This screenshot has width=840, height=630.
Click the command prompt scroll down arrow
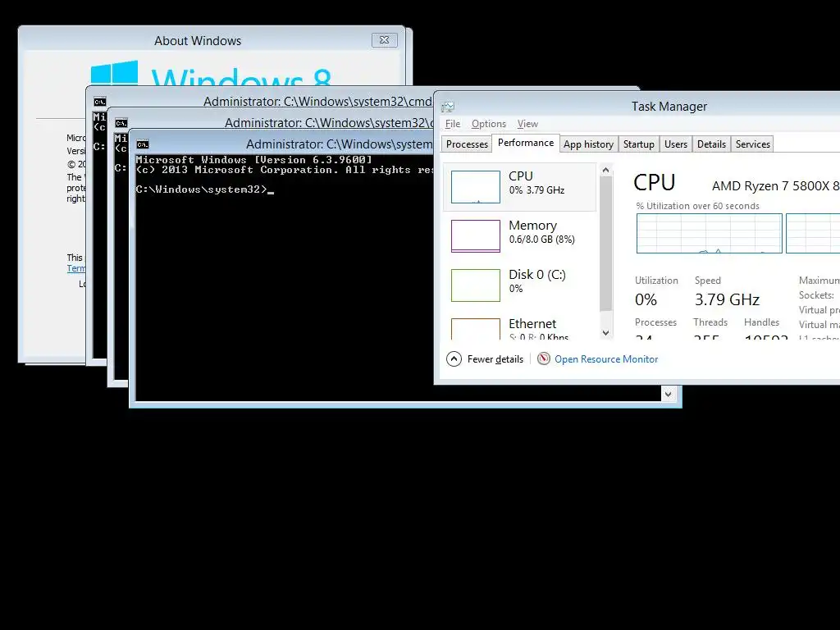coord(668,395)
